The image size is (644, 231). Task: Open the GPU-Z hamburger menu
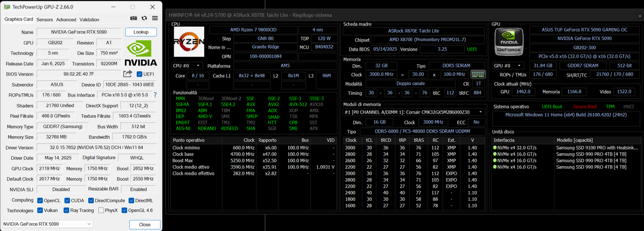(x=155, y=19)
